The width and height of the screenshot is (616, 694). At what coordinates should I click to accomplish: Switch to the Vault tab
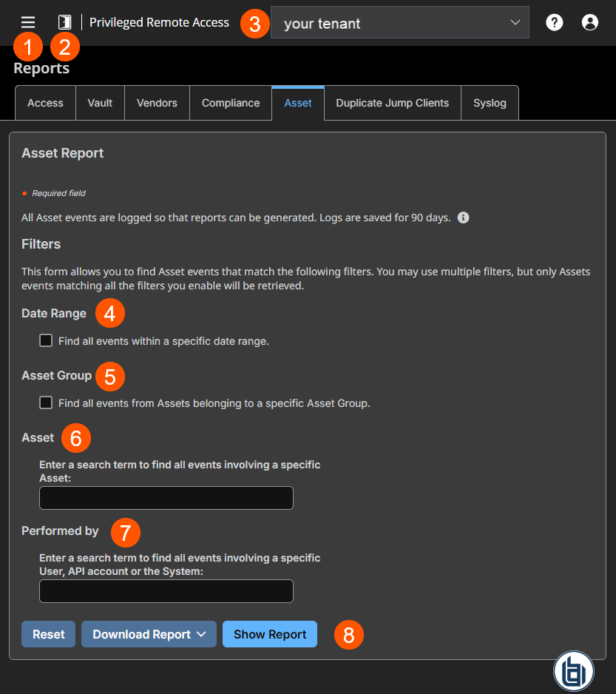click(x=99, y=103)
